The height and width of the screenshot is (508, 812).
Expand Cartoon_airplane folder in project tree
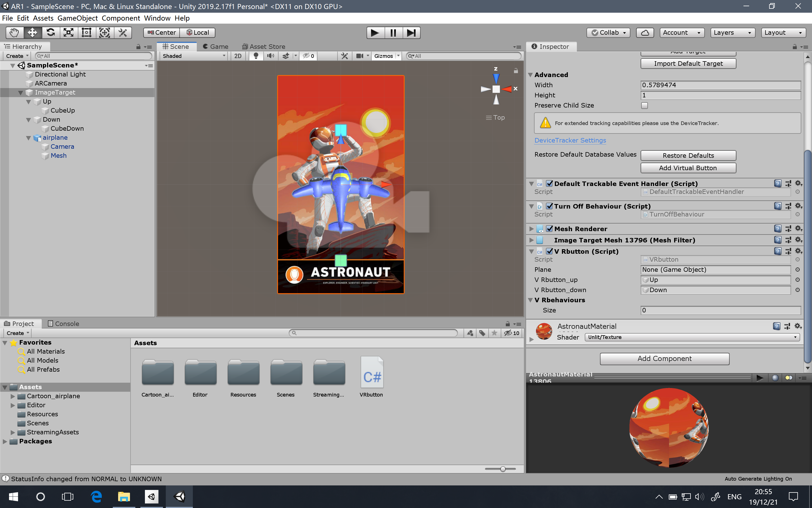pos(13,396)
